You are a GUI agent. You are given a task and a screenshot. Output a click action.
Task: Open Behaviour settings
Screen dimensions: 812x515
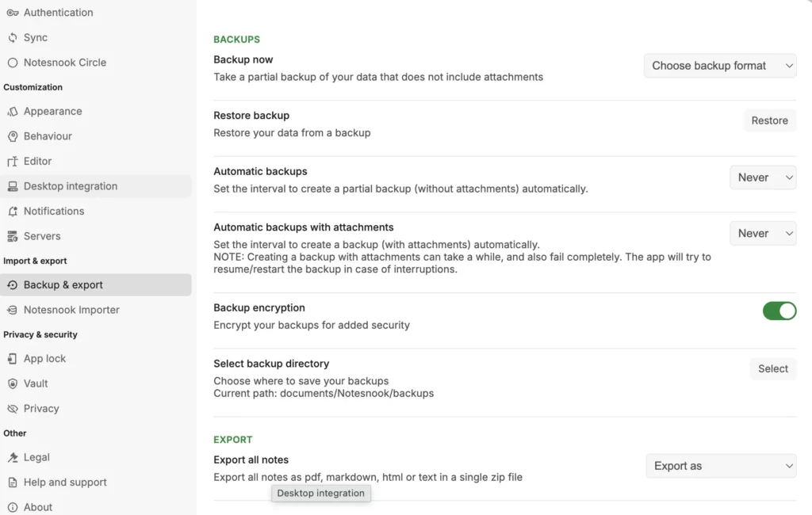coord(96,136)
